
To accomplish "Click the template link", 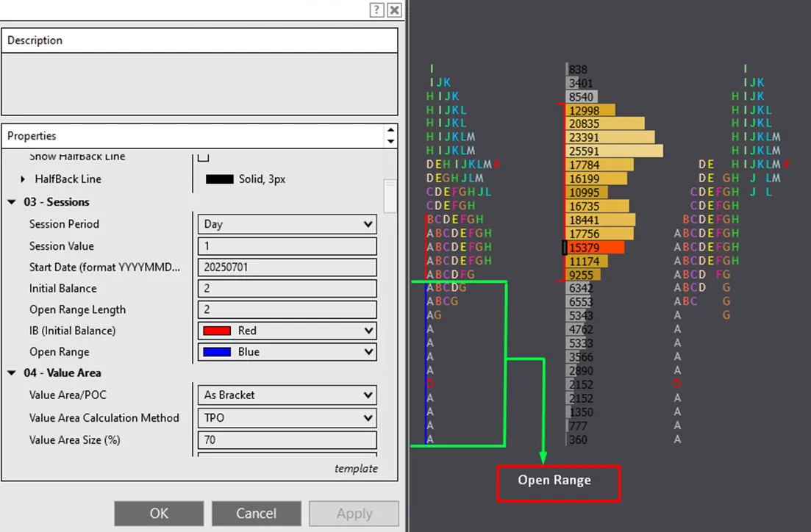I will pos(356,469).
